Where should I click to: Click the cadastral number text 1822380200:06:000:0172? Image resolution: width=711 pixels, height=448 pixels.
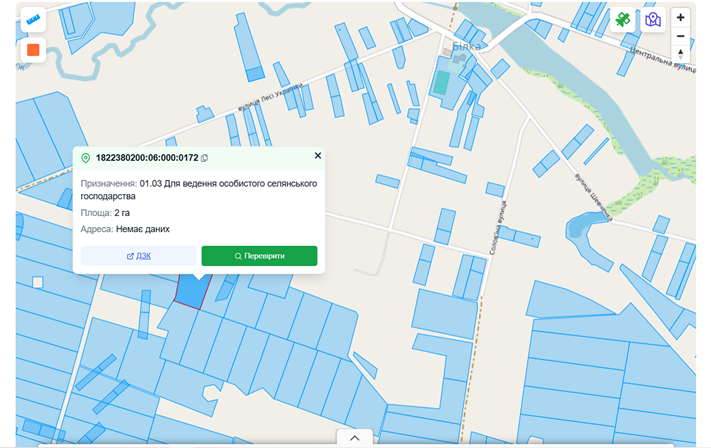point(147,158)
